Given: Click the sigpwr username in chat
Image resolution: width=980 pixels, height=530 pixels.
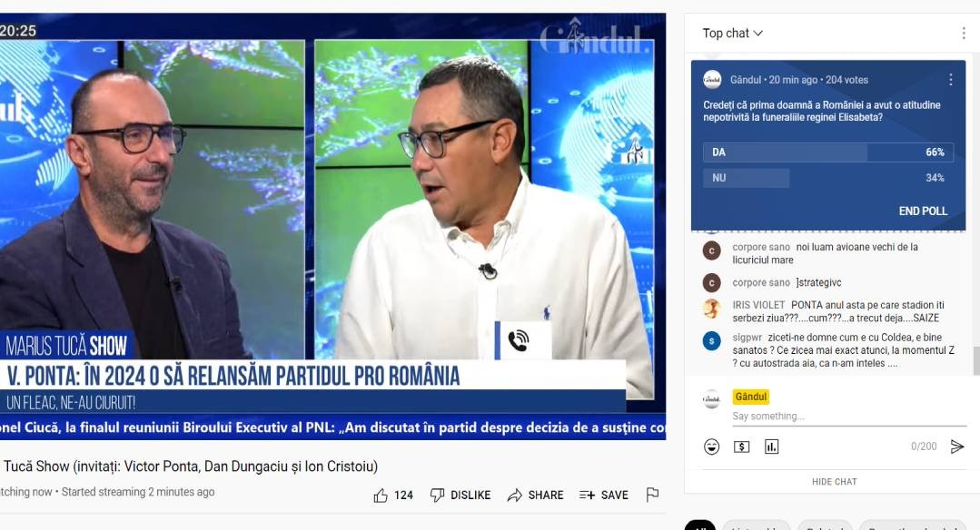Looking at the screenshot, I should [x=747, y=338].
